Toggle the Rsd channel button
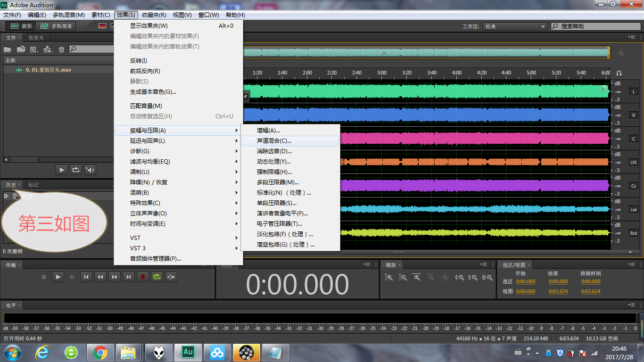 point(634,233)
